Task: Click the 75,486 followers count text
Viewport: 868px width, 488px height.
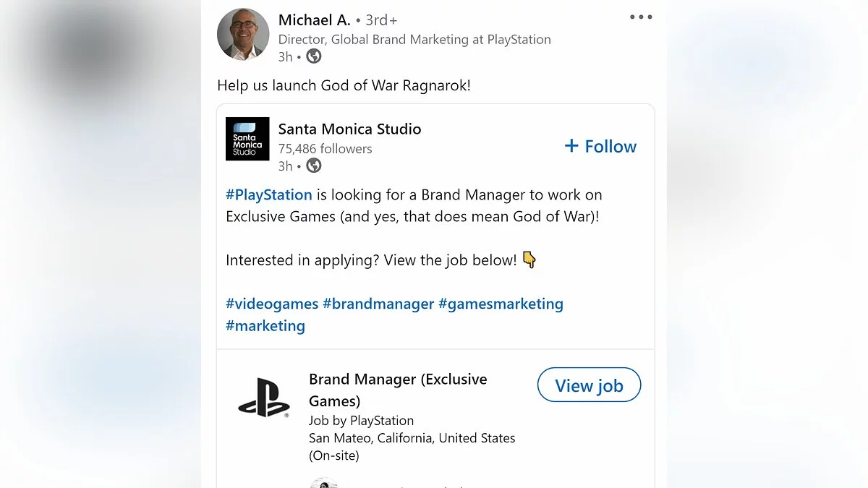Action: tap(325, 149)
